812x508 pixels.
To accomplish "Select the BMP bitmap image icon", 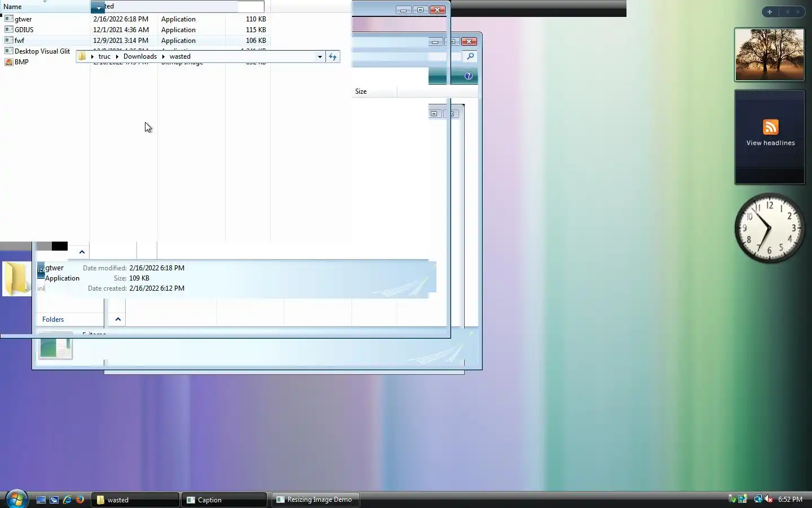I will coord(8,62).
